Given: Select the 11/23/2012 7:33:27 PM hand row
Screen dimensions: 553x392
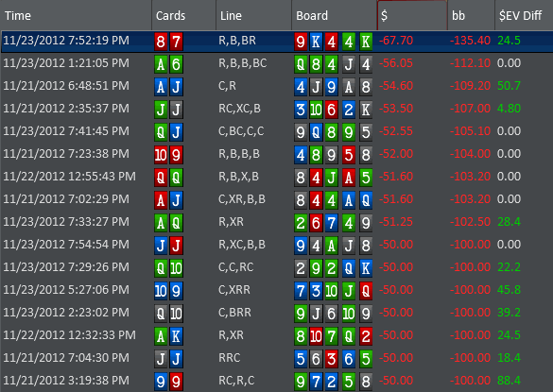Looking at the screenshot, I should tap(276, 222).
